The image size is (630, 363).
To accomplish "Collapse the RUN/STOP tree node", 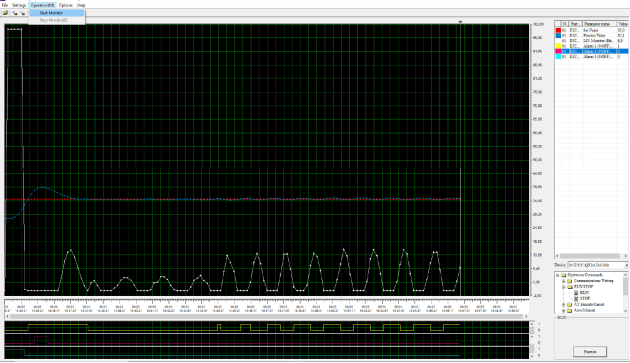I will (563, 287).
